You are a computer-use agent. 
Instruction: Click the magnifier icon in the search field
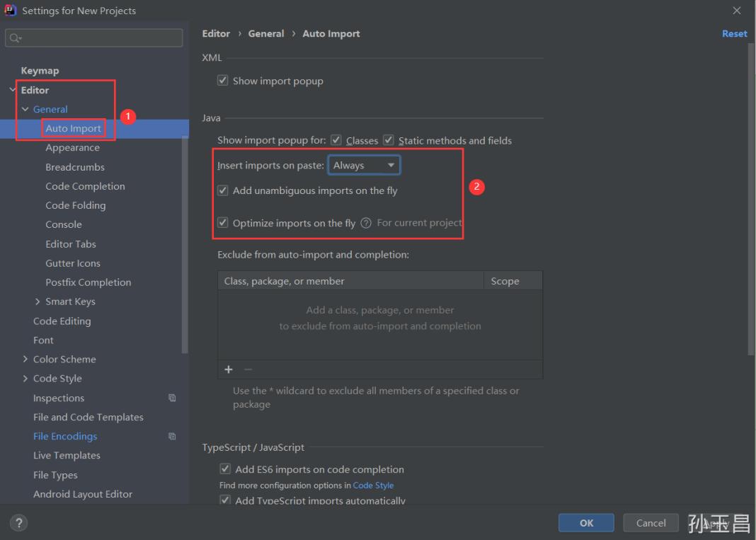point(13,38)
